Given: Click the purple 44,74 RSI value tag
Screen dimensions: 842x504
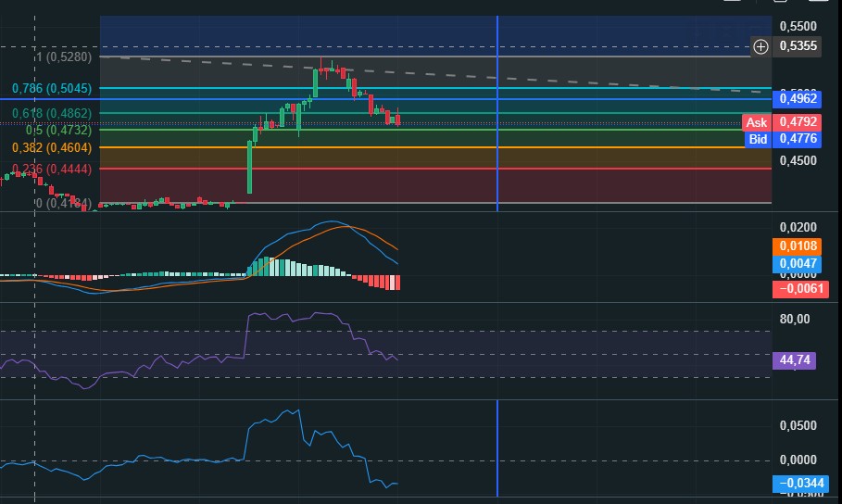Looking at the screenshot, I should [x=794, y=360].
